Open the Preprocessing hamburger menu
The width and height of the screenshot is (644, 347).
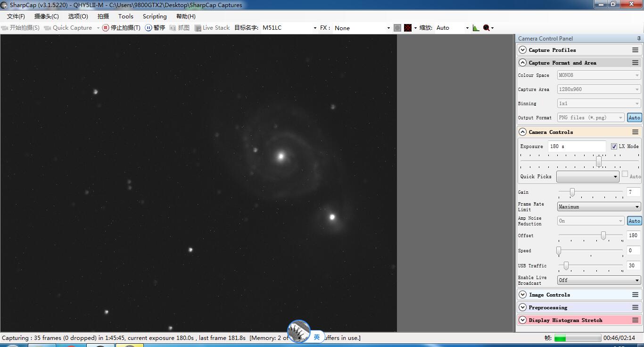click(x=635, y=307)
